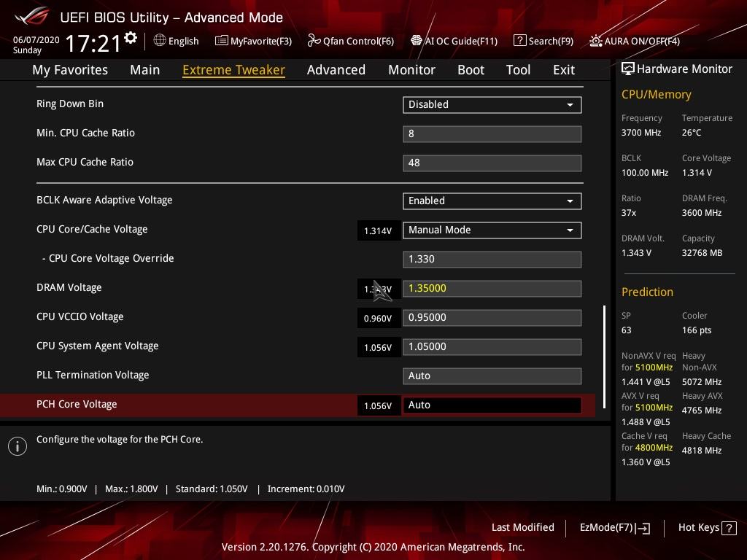This screenshot has width=747, height=560.
Task: Open BCLK Aware Adaptive Voltage dropdown
Action: click(x=492, y=201)
